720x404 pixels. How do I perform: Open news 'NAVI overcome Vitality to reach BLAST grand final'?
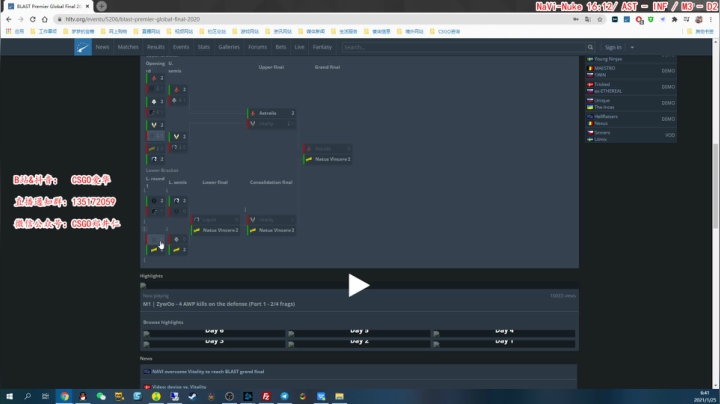coord(208,371)
